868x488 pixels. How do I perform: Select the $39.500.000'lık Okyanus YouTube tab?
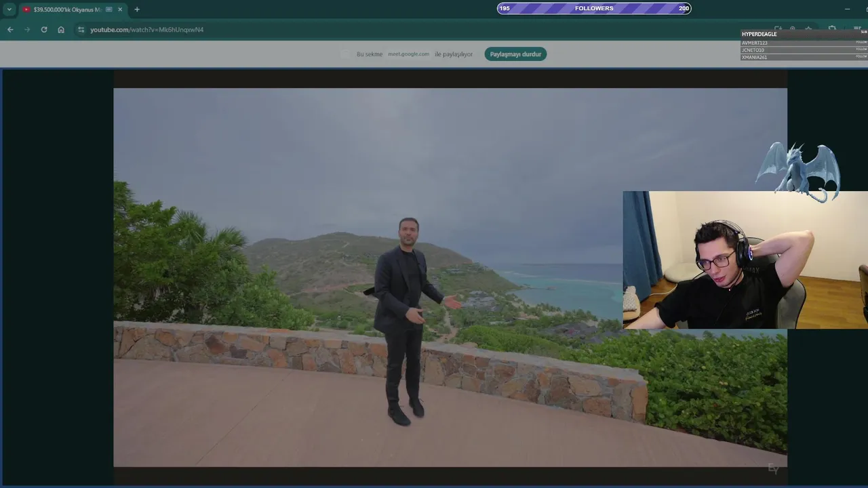coord(73,9)
